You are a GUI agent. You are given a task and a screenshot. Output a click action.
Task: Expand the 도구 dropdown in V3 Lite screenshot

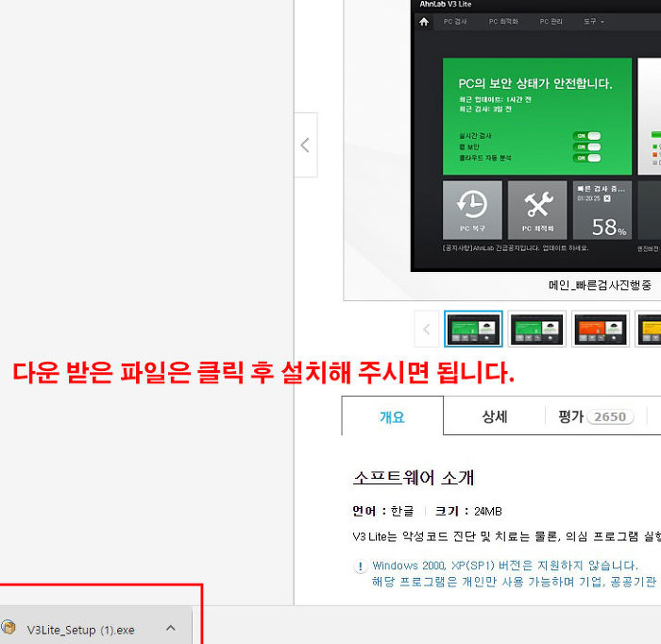coord(594,22)
